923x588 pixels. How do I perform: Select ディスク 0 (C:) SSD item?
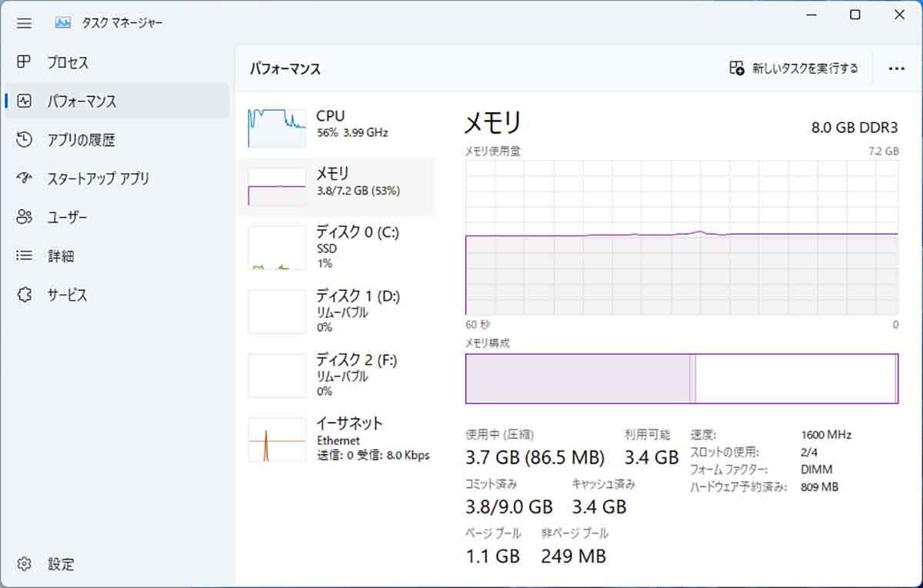tap(337, 247)
